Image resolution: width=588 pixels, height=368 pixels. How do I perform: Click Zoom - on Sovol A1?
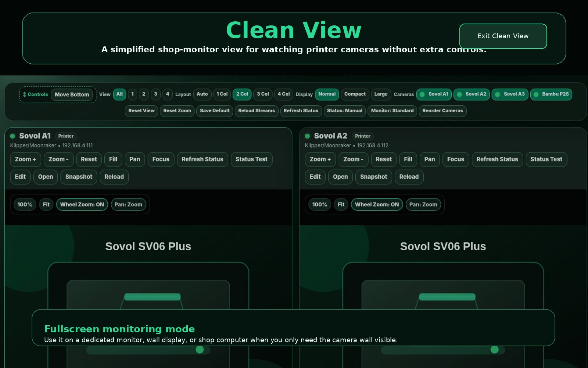click(x=58, y=159)
